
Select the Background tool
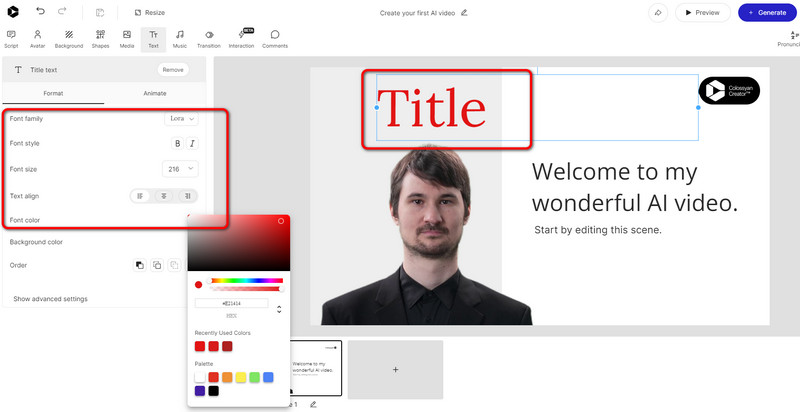click(x=69, y=39)
